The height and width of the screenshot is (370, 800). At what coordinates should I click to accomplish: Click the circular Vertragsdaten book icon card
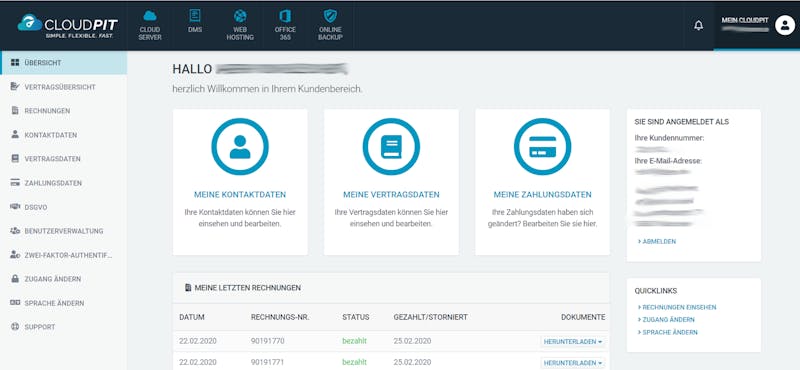point(391,147)
